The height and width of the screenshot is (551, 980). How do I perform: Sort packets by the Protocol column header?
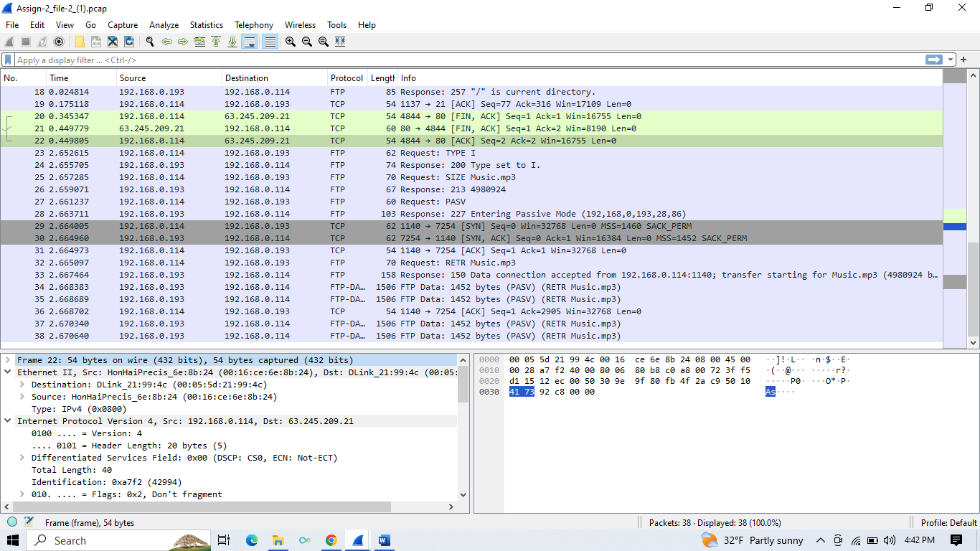pyautogui.click(x=347, y=78)
